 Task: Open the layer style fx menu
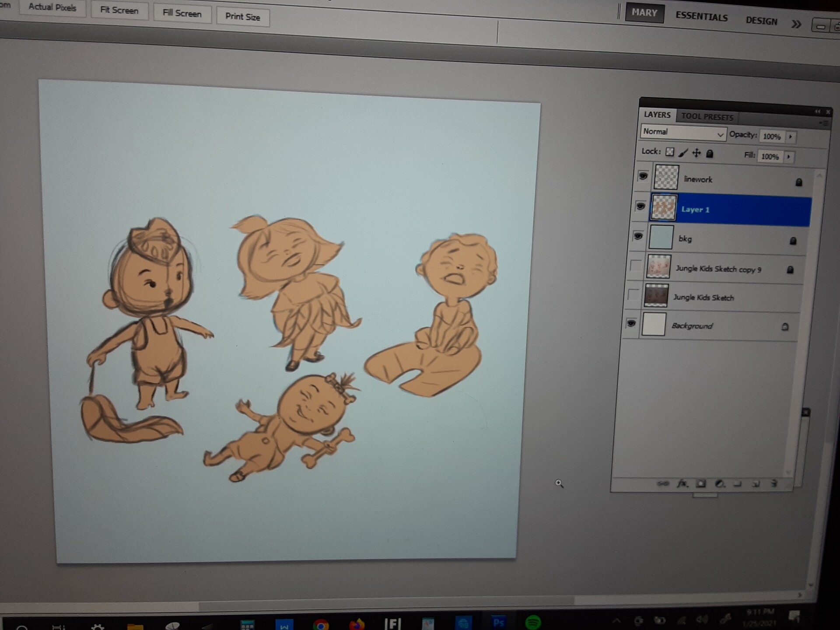click(x=682, y=483)
